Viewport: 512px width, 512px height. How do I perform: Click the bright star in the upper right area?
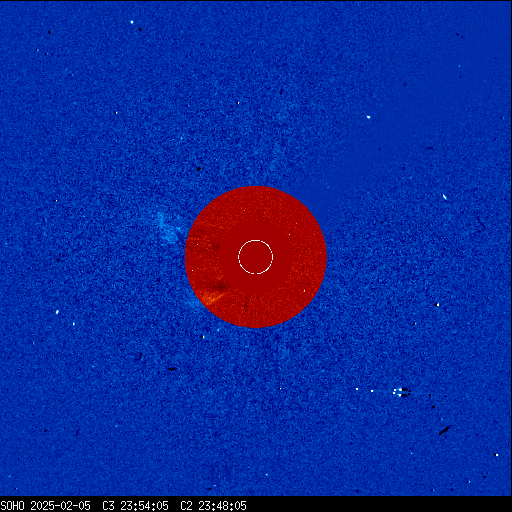pyautogui.click(x=368, y=117)
